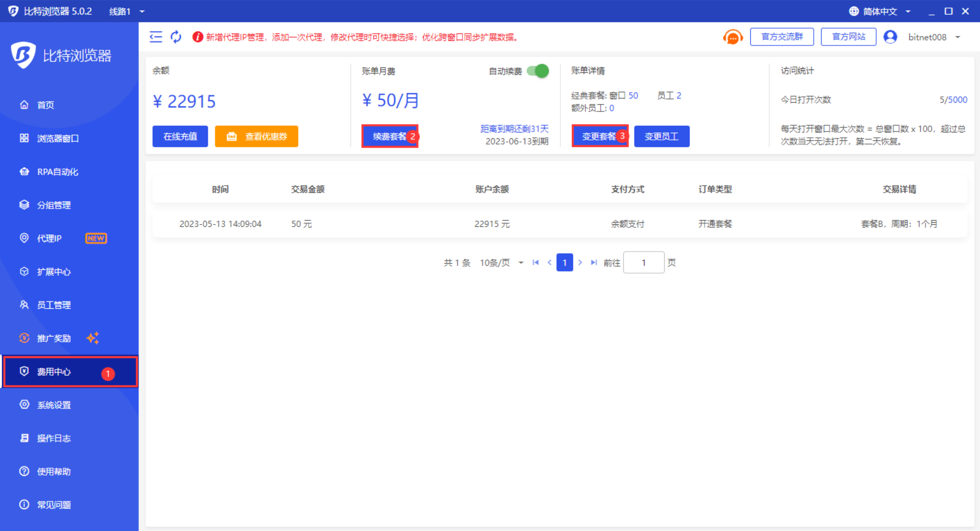The height and width of the screenshot is (531, 980).
Task: Click the refresh icon in the top bar
Action: 176,37
